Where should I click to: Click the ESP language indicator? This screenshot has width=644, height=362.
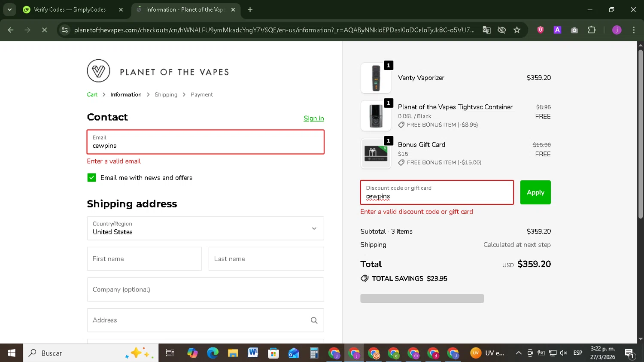pyautogui.click(x=578, y=353)
